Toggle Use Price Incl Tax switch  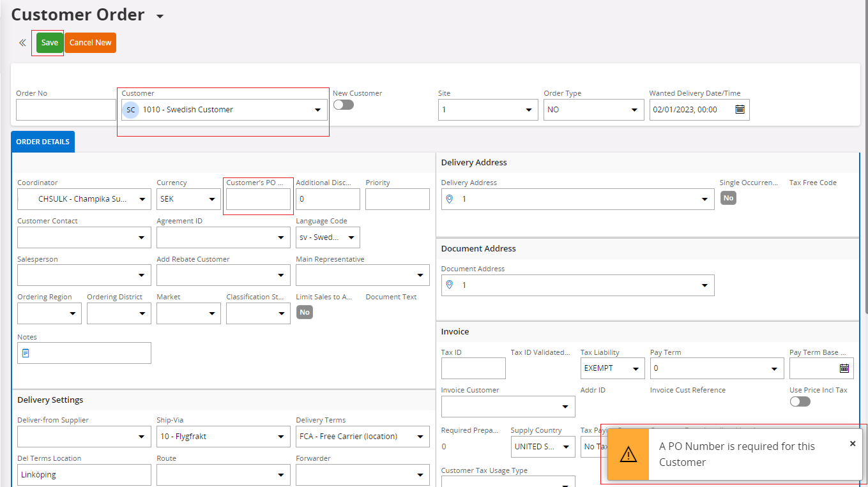(800, 401)
